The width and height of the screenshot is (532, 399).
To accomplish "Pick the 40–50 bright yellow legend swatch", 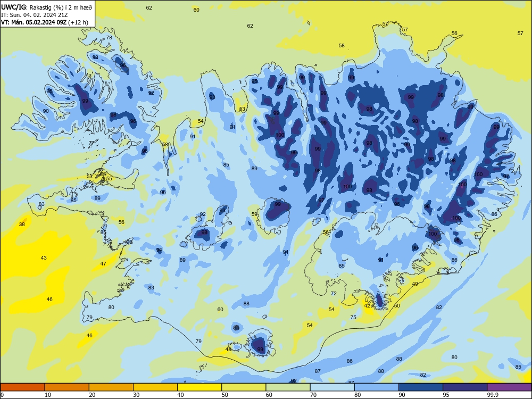I will coord(199,387).
